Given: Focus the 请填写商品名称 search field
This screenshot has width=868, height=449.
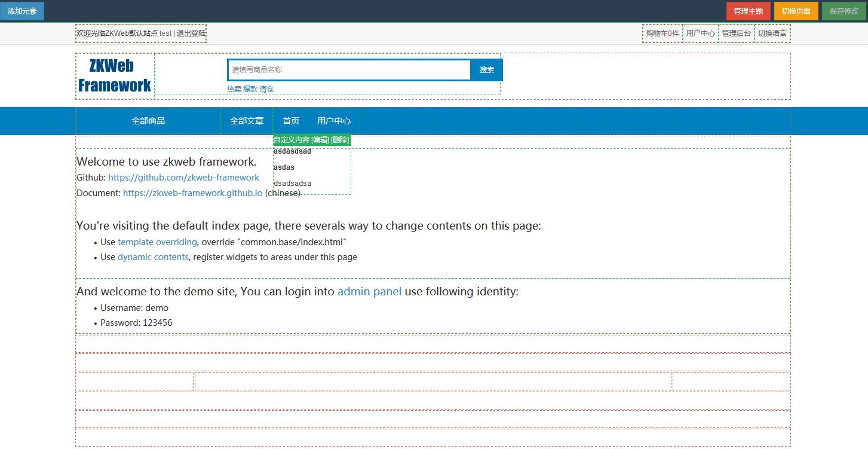Looking at the screenshot, I should (x=349, y=70).
